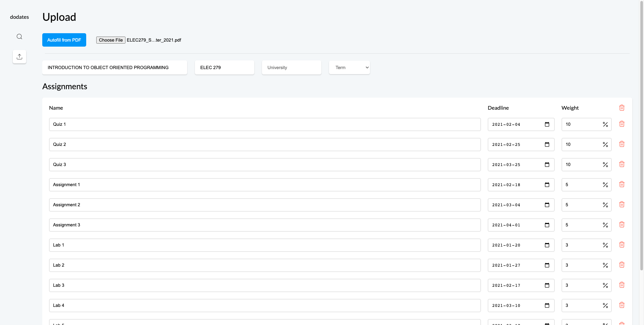Open calendar picker for Quiz 1 deadline

547,124
